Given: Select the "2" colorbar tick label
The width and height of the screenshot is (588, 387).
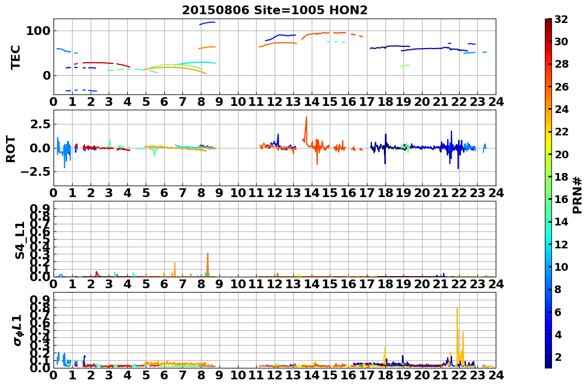Looking at the screenshot, I should click(558, 356).
